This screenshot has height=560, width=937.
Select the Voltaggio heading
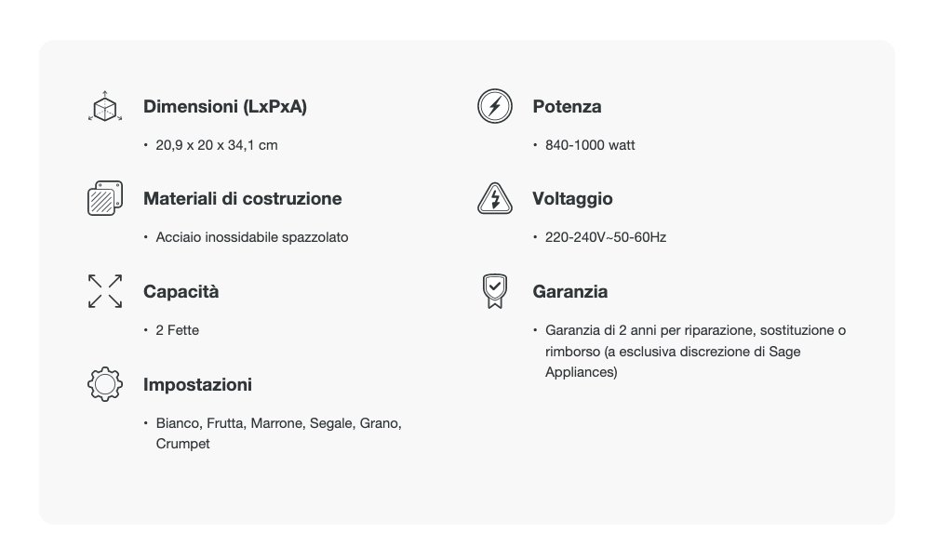coord(572,199)
